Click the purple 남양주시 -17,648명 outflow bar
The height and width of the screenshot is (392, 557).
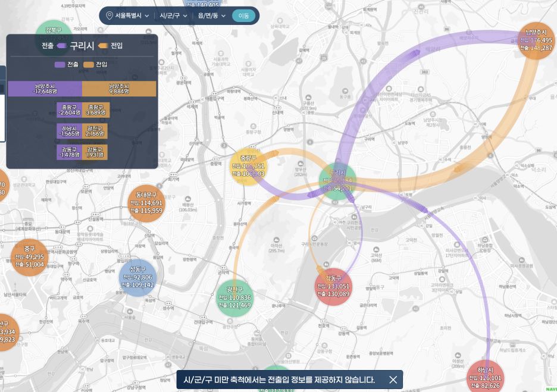click(x=45, y=89)
